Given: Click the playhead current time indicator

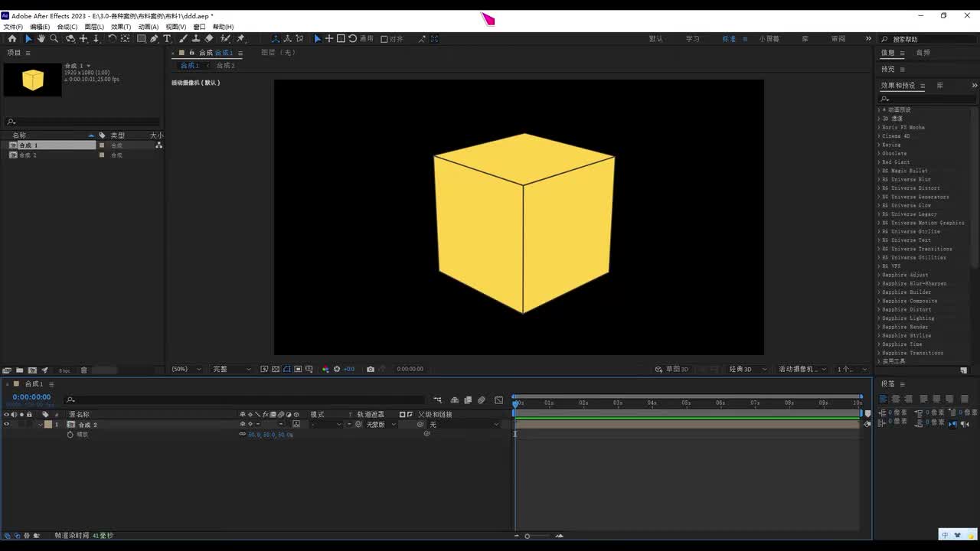Looking at the screenshot, I should [x=515, y=403].
